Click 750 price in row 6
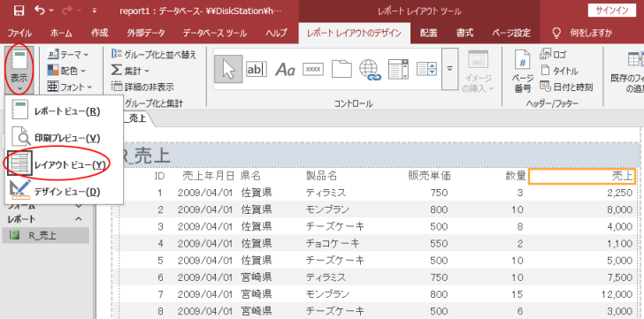Viewport: 644px width, 319px height. tap(439, 277)
